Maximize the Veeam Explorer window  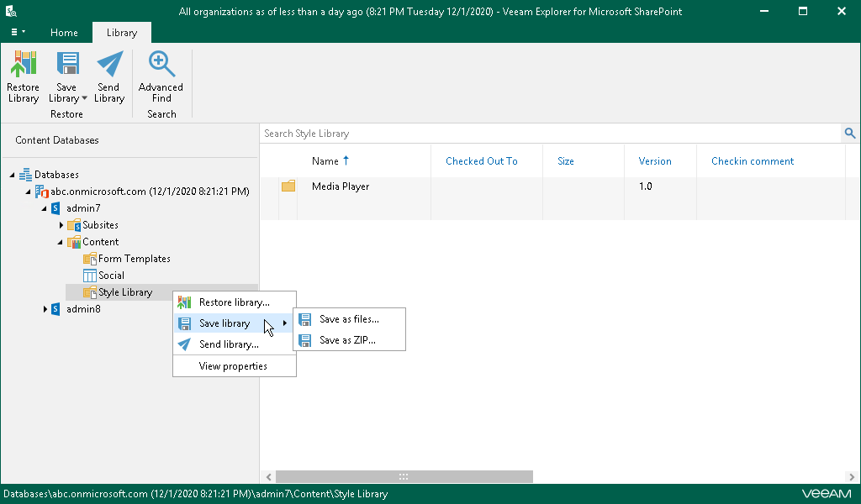[x=803, y=11]
